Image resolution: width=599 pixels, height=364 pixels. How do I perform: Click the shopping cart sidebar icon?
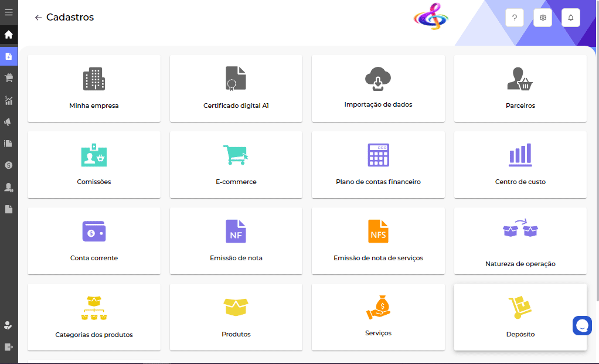pos(9,78)
